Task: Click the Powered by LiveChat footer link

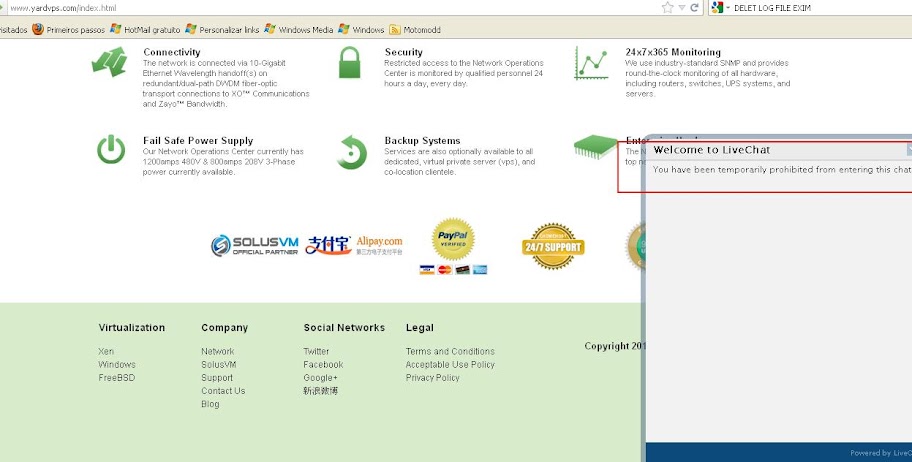Action: point(881,453)
